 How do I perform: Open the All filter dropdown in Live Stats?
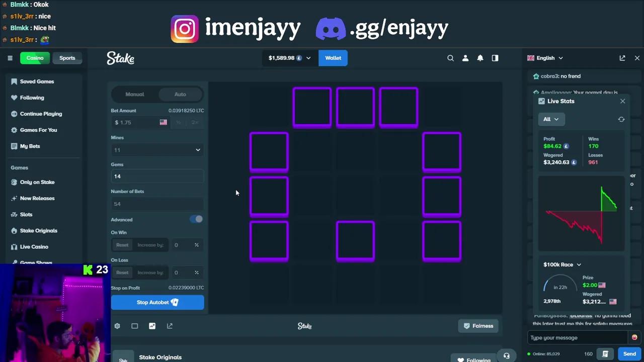[551, 119]
